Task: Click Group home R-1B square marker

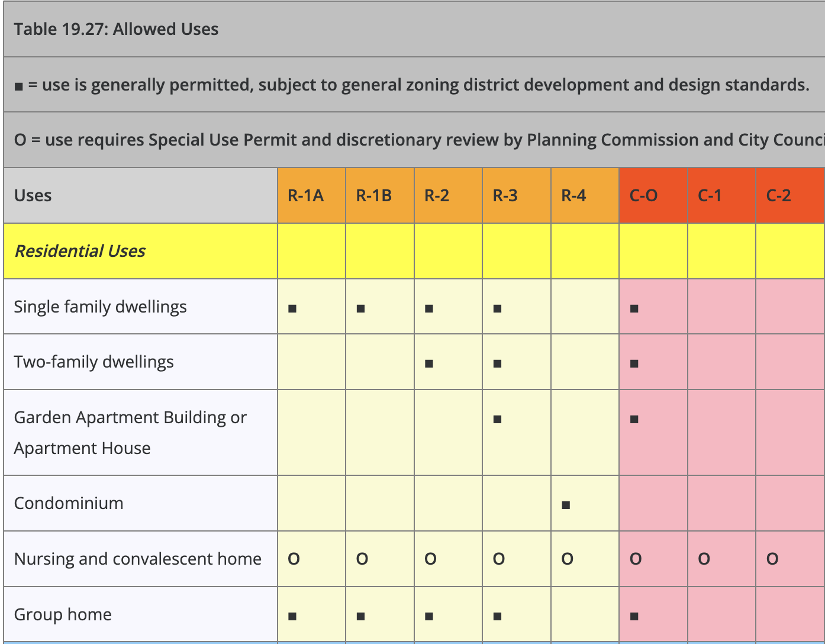Action: click(x=360, y=616)
